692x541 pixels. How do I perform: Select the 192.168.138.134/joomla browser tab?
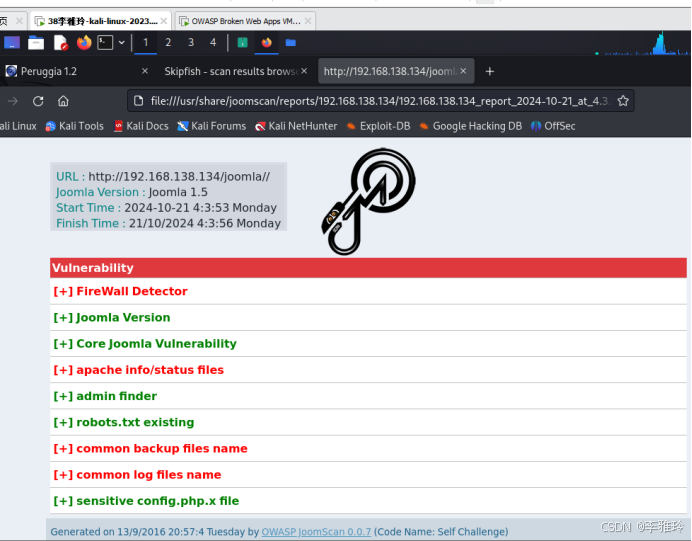coord(396,71)
